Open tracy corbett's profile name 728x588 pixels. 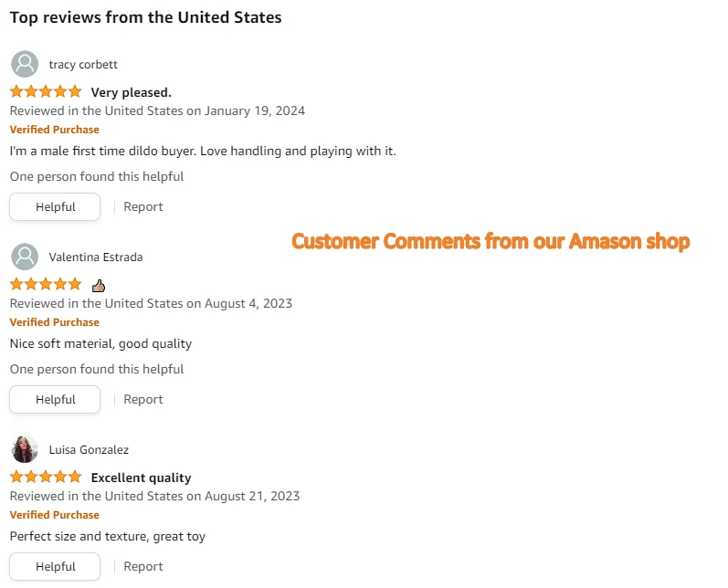[x=83, y=64]
